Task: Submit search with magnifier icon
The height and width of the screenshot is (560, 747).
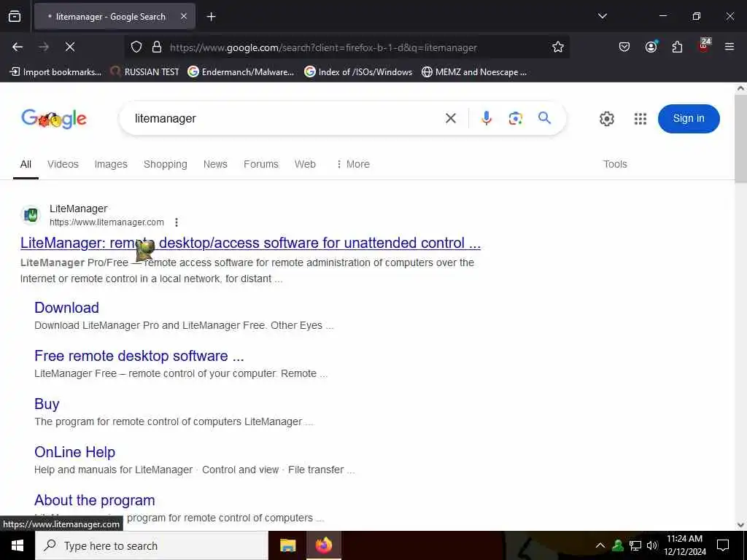Action: [544, 117]
